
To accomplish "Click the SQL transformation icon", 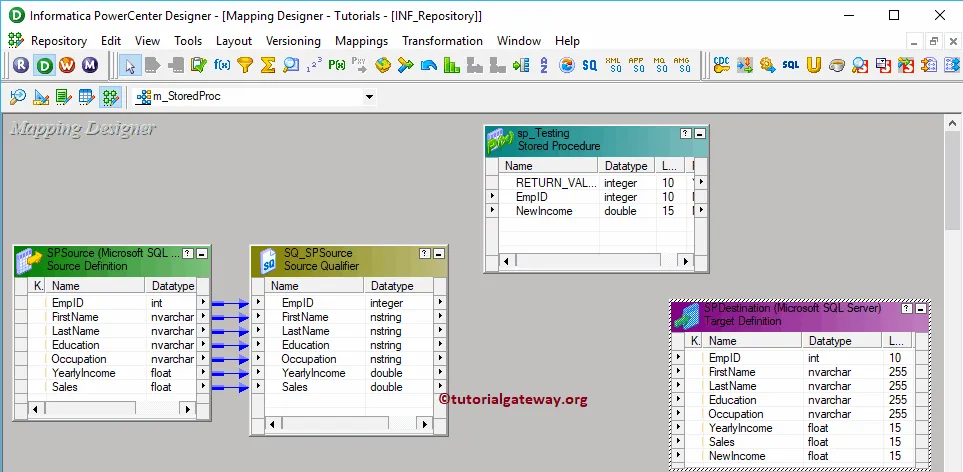I will tap(790, 65).
